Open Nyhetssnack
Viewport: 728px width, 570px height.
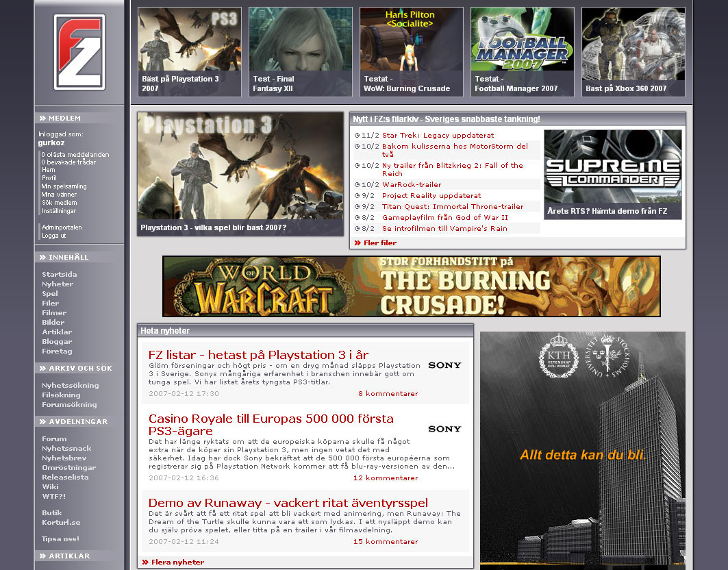coord(66,448)
